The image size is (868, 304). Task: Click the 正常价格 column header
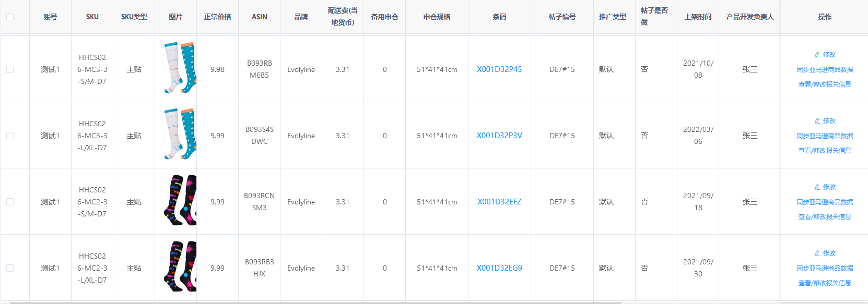(x=218, y=17)
